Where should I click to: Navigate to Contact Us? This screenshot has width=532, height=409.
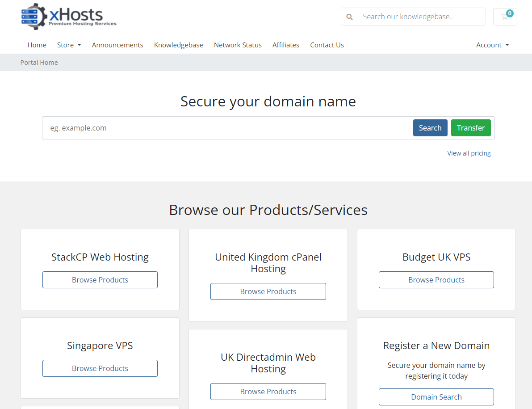click(x=327, y=45)
